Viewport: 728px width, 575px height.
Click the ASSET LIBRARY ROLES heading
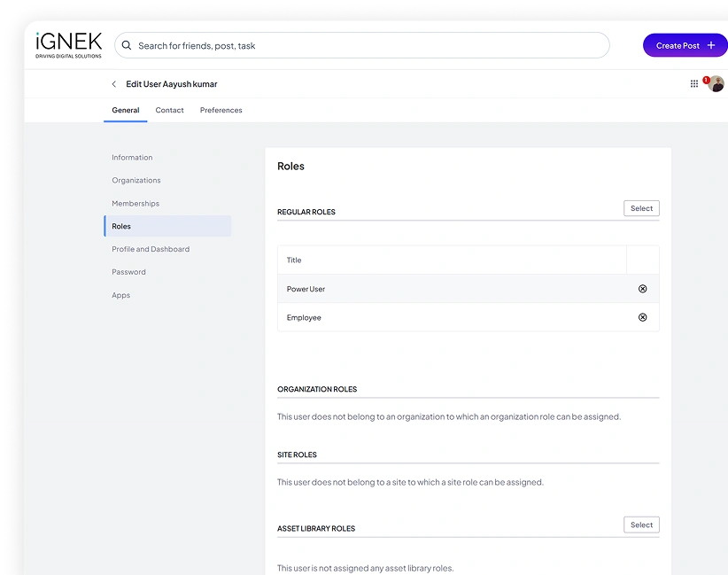tap(315, 529)
